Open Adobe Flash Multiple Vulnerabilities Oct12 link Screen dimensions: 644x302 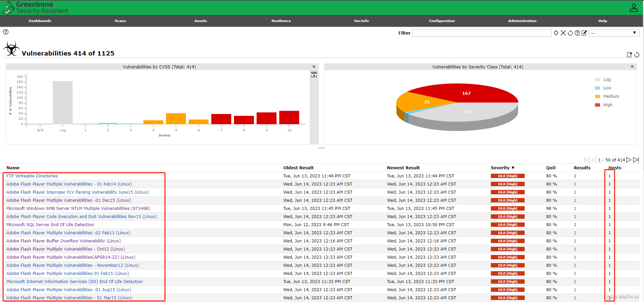point(66,249)
